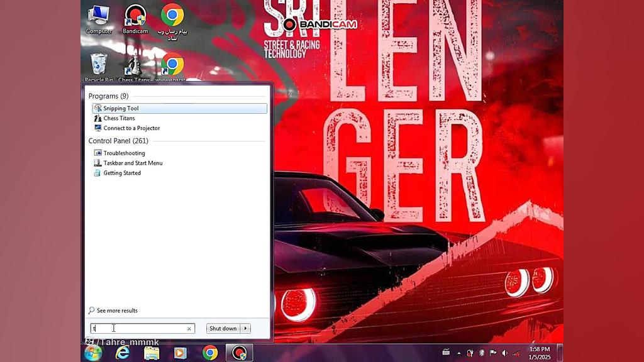Viewport: 644px width, 362px height.
Task: Switch to Bandicam on the taskbar
Action: coord(240,353)
